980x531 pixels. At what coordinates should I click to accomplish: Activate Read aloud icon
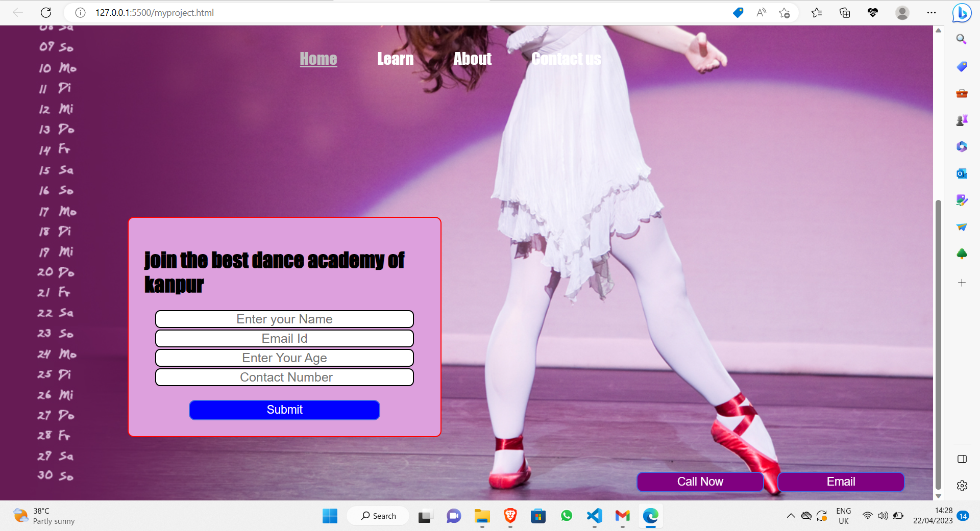pos(761,13)
